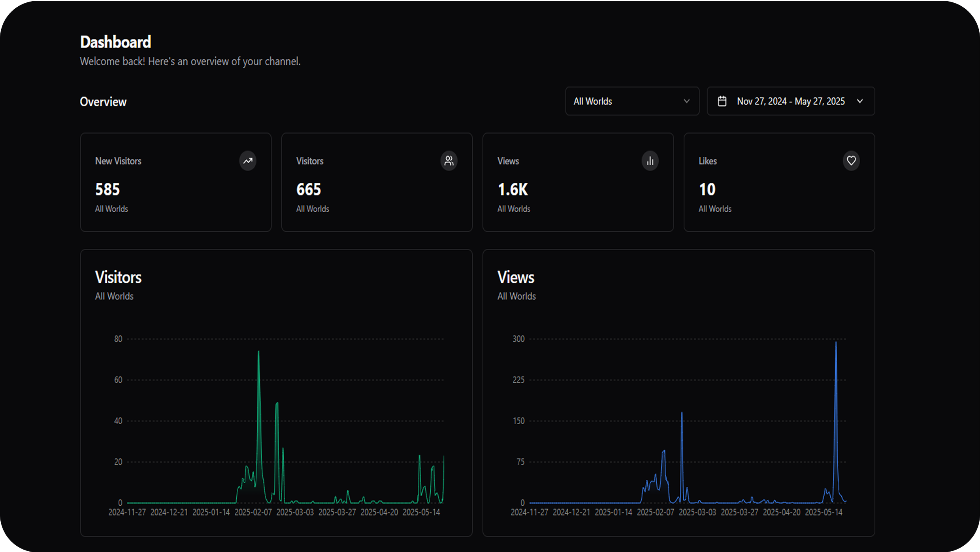The height and width of the screenshot is (552, 980).
Task: Click the New Visitors trending arrow icon
Action: [248, 161]
